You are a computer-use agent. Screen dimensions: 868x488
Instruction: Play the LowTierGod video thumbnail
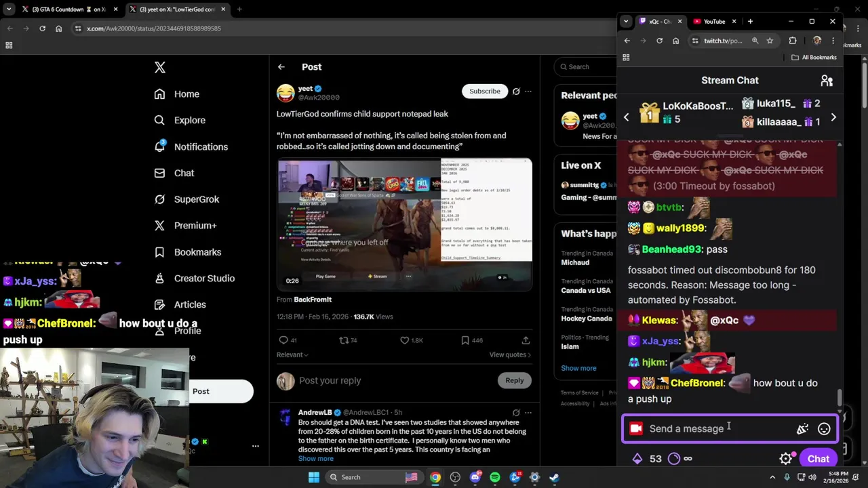pyautogui.click(x=404, y=224)
